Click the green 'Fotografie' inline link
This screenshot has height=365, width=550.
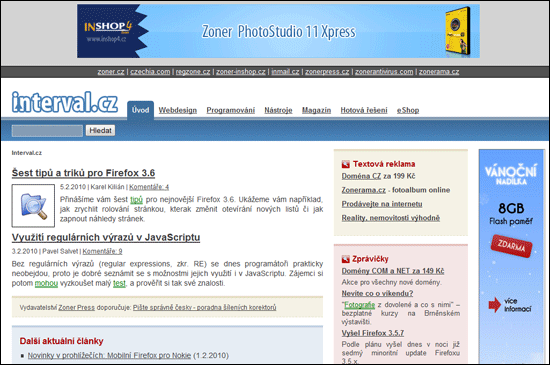click(x=360, y=305)
